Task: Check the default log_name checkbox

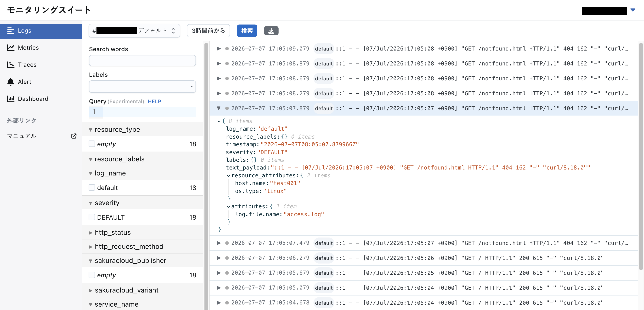Action: (x=92, y=187)
